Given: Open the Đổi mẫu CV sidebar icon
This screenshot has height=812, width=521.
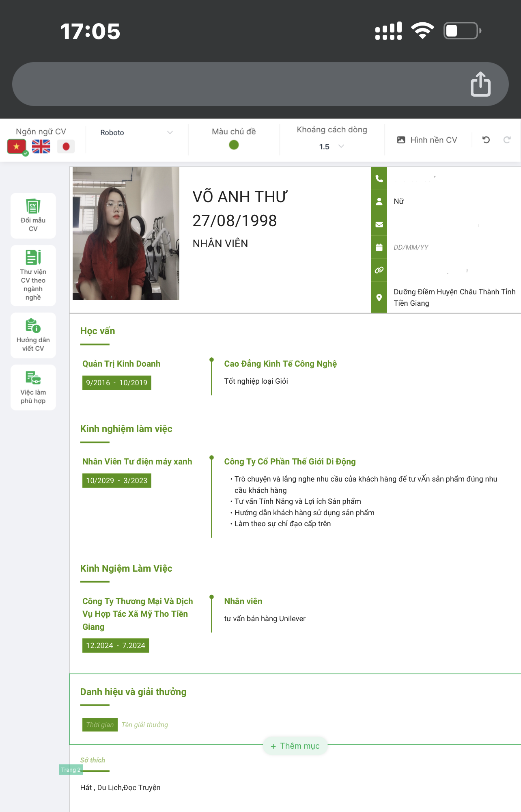Looking at the screenshot, I should [33, 216].
